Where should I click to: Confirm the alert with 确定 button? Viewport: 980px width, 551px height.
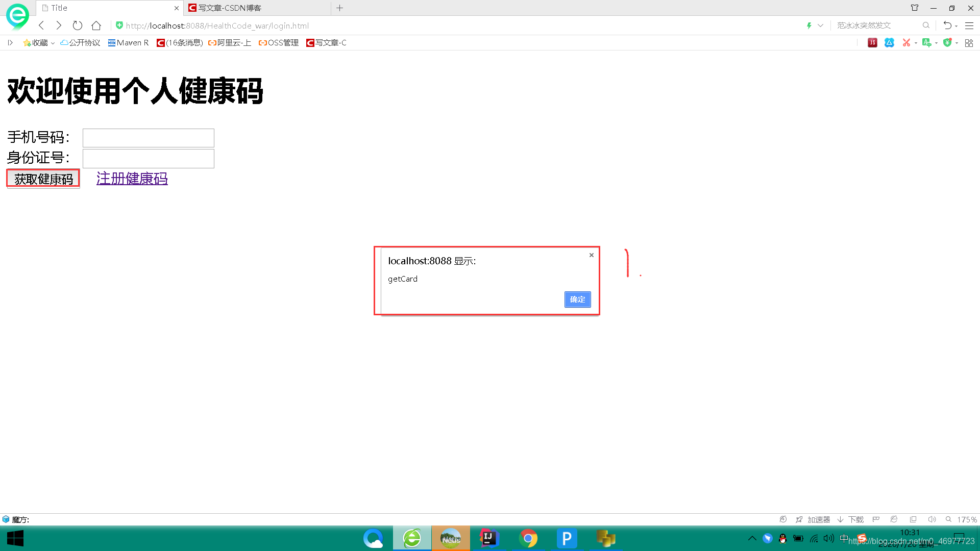pos(578,299)
